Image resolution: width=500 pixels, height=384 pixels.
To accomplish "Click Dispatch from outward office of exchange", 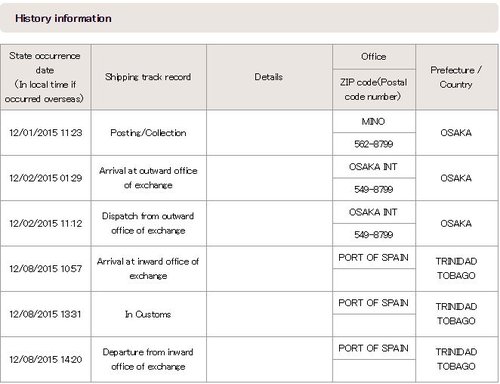I will 148,223.
